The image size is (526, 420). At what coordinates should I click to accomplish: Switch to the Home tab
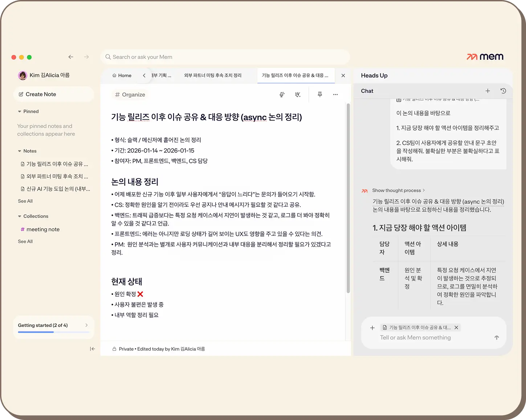122,75
